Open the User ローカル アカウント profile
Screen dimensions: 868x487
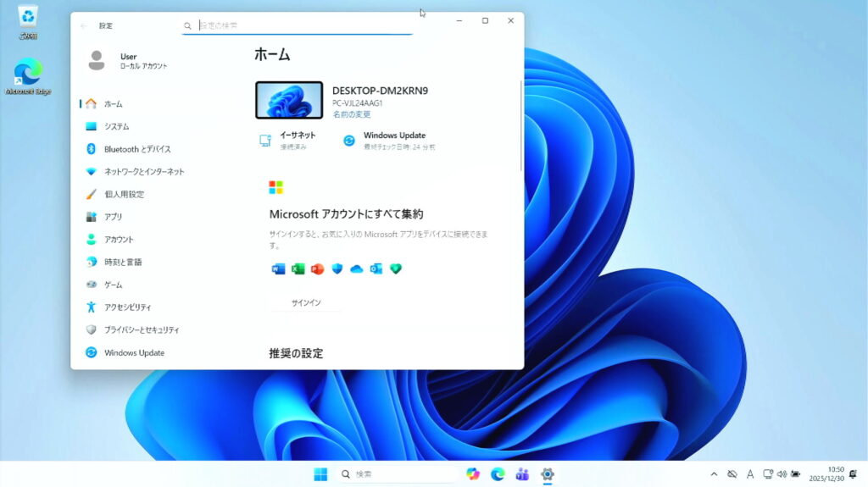tap(128, 60)
